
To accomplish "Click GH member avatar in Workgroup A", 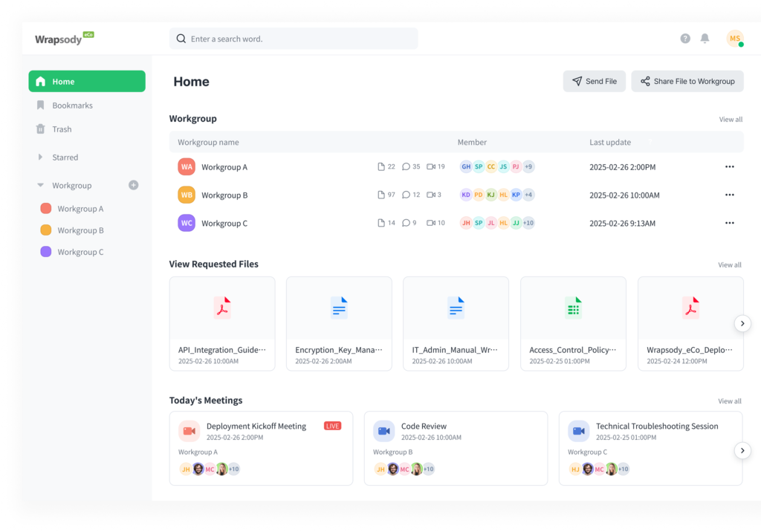I will pos(466,166).
